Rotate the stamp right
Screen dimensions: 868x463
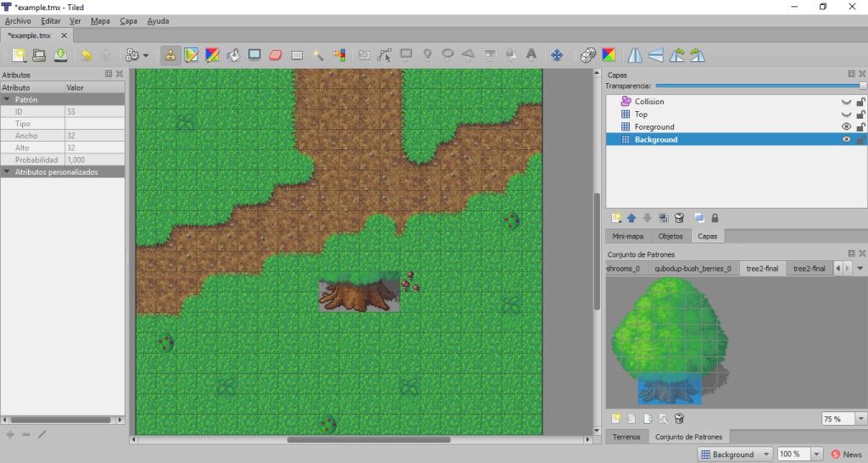(698, 55)
